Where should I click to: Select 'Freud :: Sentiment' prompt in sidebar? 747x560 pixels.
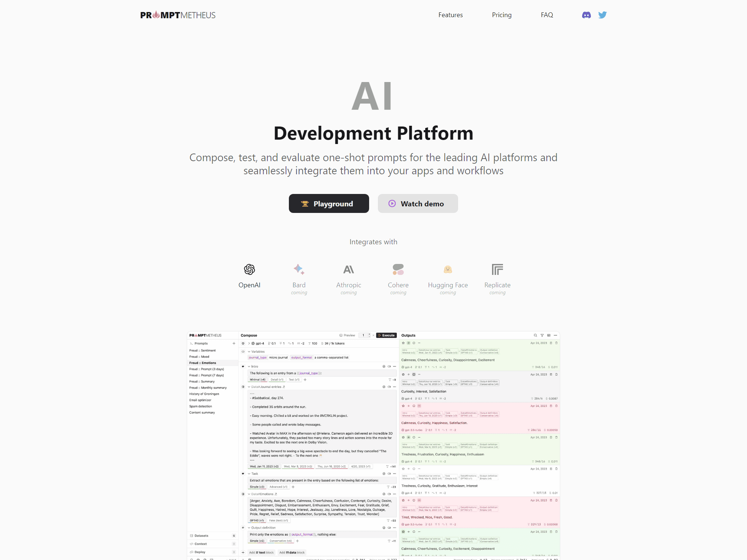pos(213,350)
